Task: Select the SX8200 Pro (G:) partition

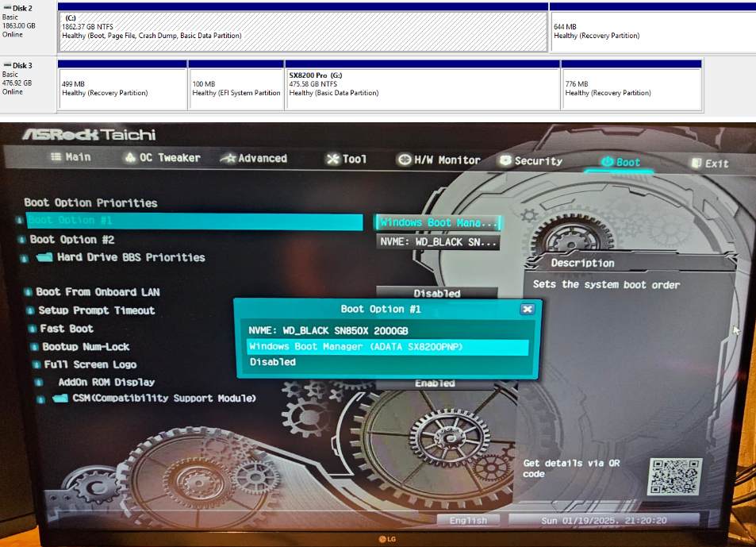Action: pyautogui.click(x=422, y=89)
